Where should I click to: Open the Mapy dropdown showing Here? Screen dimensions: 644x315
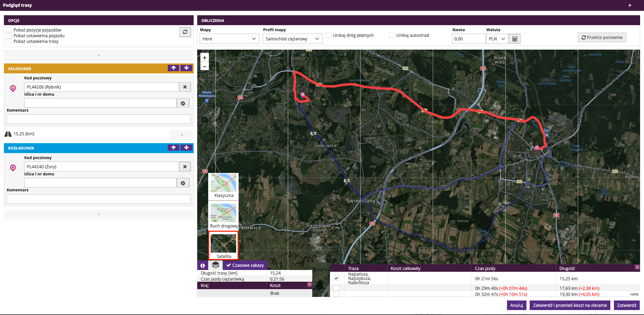(x=230, y=39)
